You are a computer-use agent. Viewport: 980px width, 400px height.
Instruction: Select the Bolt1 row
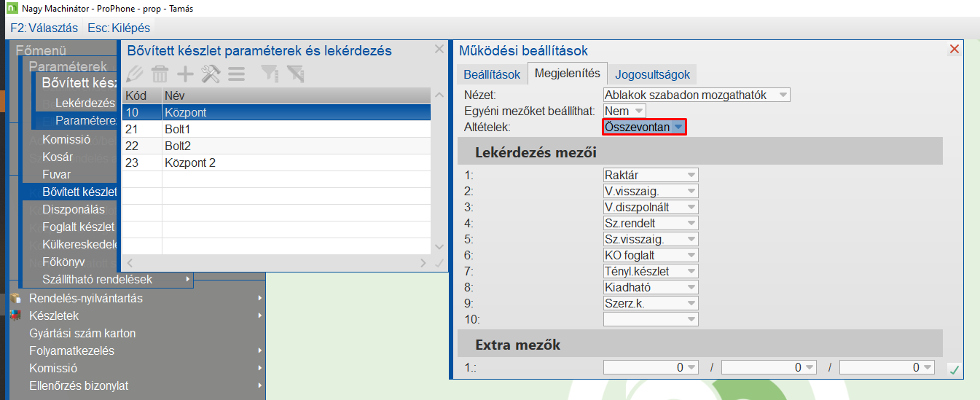point(277,129)
